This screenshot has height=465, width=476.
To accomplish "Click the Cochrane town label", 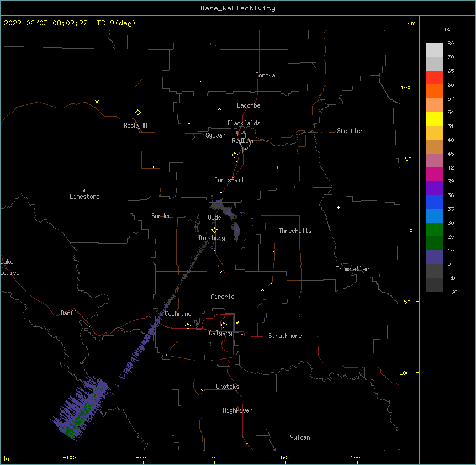I will 178,314.
